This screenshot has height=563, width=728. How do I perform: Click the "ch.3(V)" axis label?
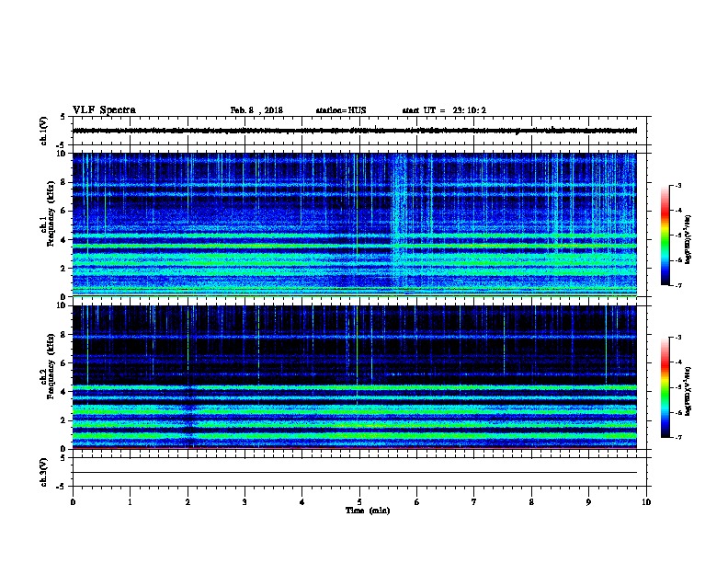pos(44,472)
